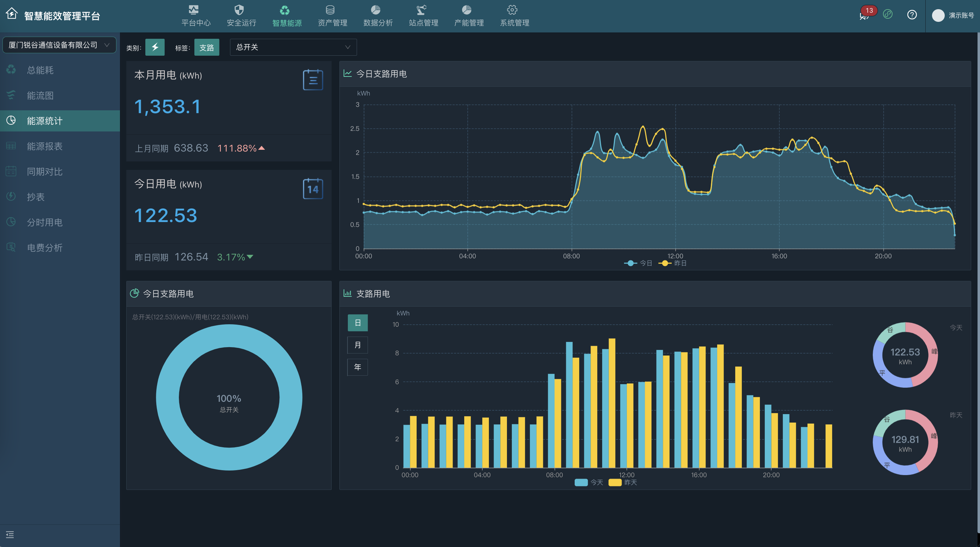This screenshot has width=980, height=547.
Task: Collapse sidebar using bottom-left menu icon
Action: point(10,534)
